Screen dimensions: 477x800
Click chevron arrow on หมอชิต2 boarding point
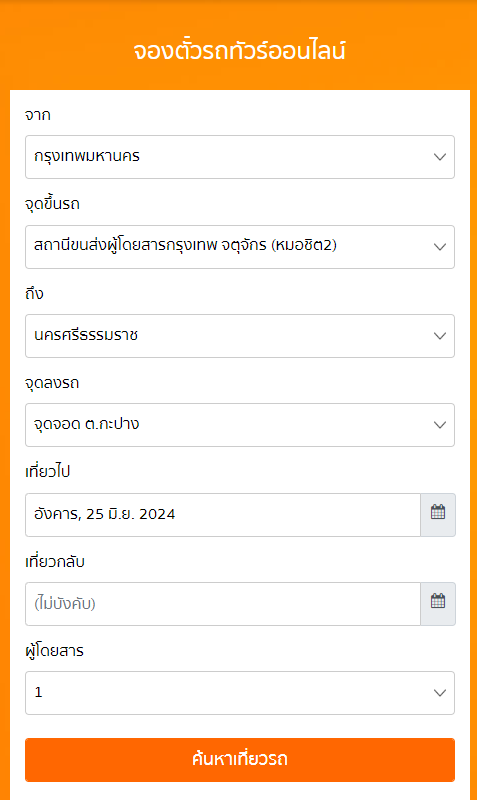coord(440,246)
